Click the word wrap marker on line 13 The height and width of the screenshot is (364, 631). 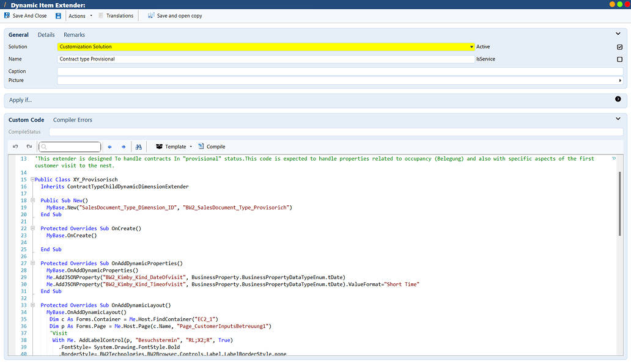point(614,158)
